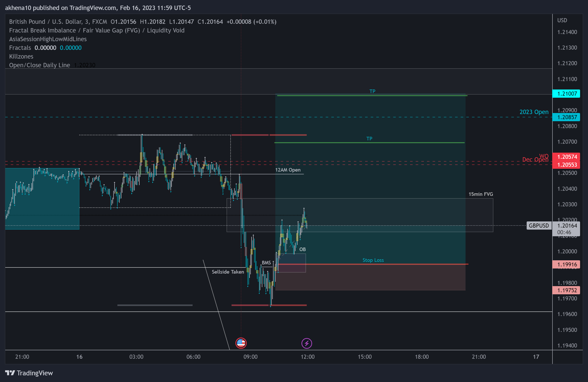The height and width of the screenshot is (382, 588).
Task: Click the purple lightning bolt event icon
Action: coord(307,343)
